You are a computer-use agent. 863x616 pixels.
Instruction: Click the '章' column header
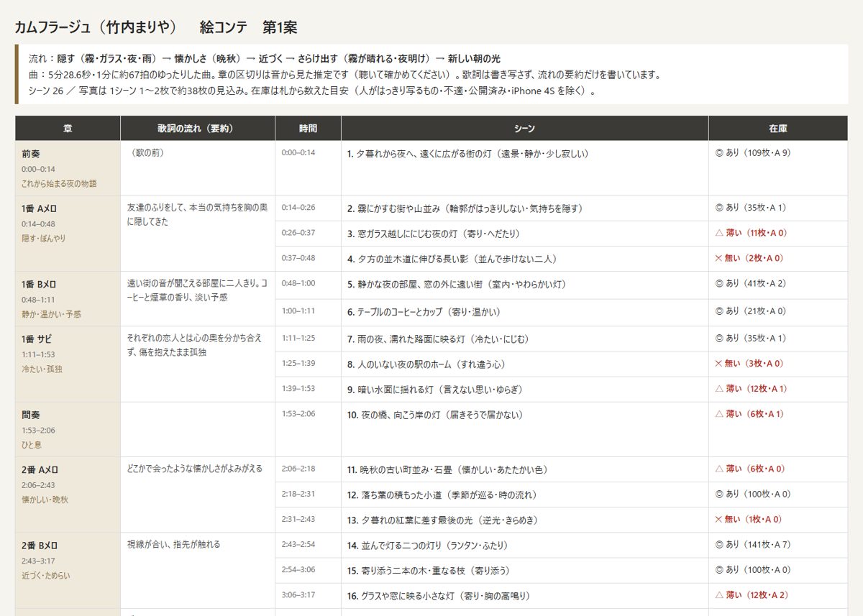(x=68, y=129)
